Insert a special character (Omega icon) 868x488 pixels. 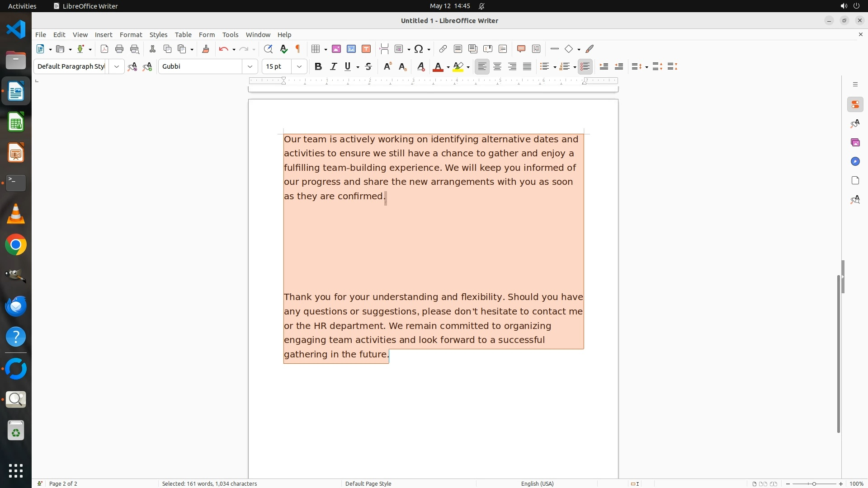point(419,49)
